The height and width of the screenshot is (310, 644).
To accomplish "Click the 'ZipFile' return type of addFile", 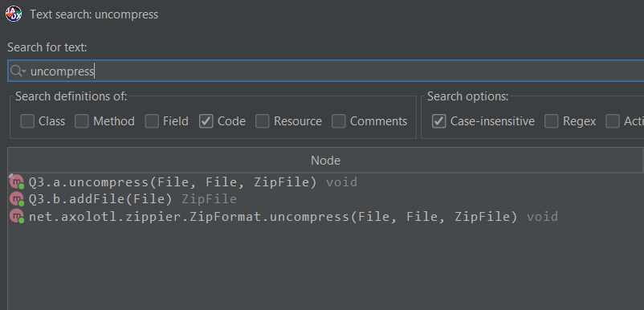I will (x=209, y=199).
